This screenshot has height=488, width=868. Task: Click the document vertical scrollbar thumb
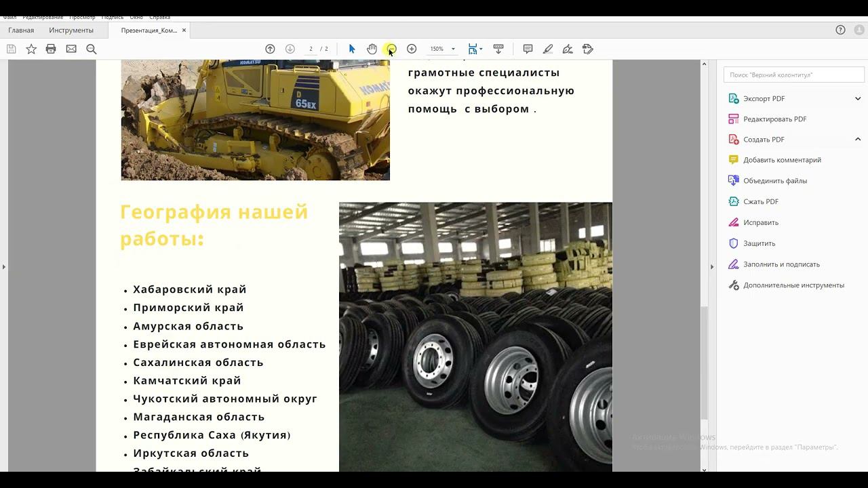(x=704, y=363)
